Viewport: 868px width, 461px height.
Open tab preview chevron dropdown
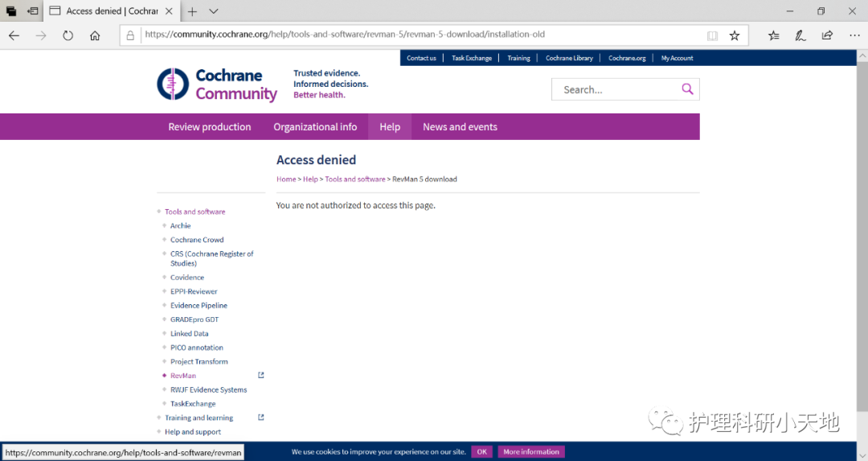(x=214, y=11)
